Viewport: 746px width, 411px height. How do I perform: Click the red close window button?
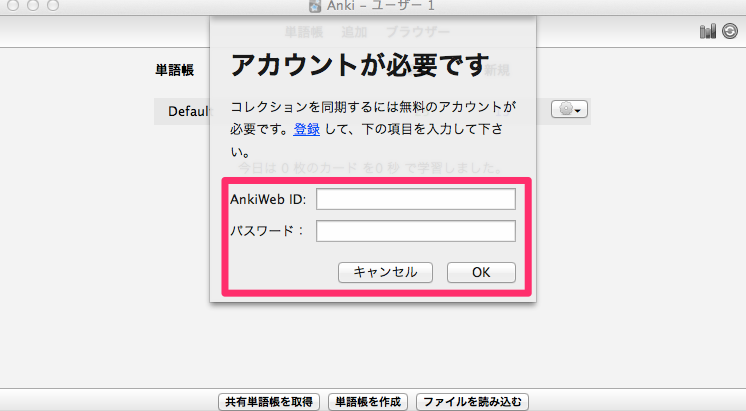tap(13, 5)
